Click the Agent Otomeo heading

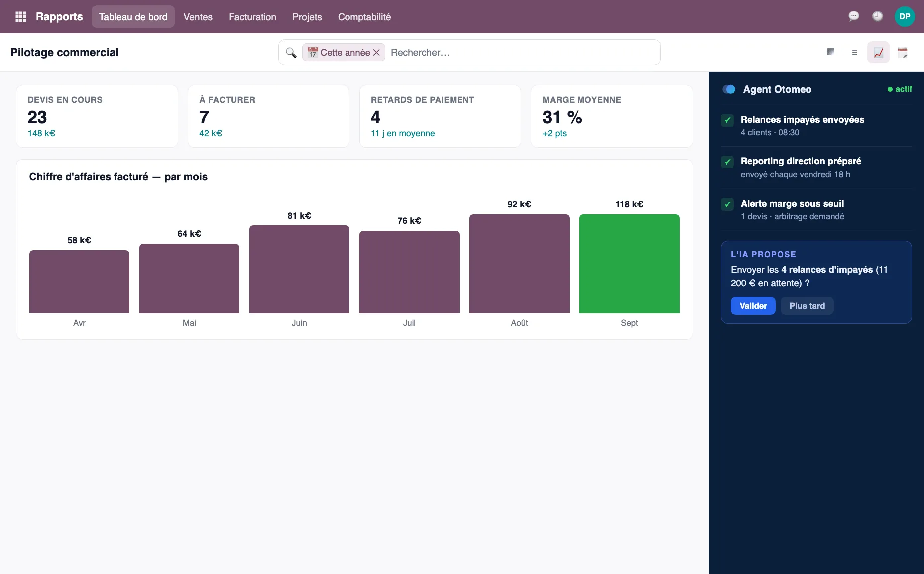click(777, 89)
